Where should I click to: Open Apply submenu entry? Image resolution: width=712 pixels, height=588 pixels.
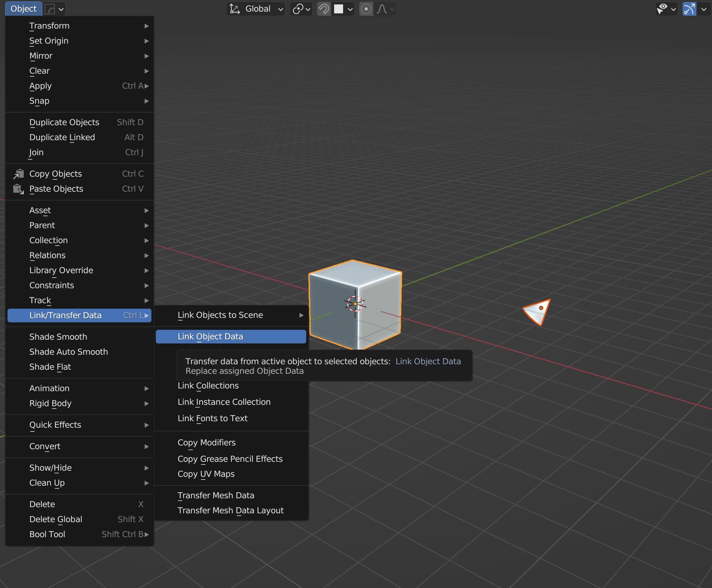[79, 86]
